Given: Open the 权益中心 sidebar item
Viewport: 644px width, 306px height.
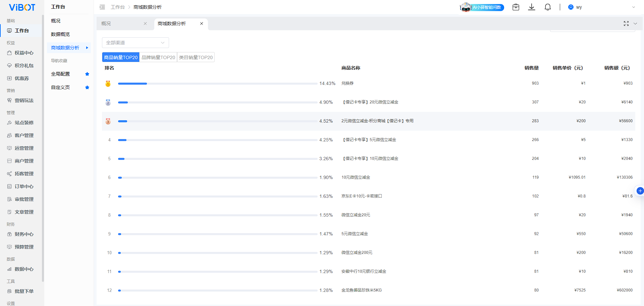Looking at the screenshot, I should (x=21, y=53).
